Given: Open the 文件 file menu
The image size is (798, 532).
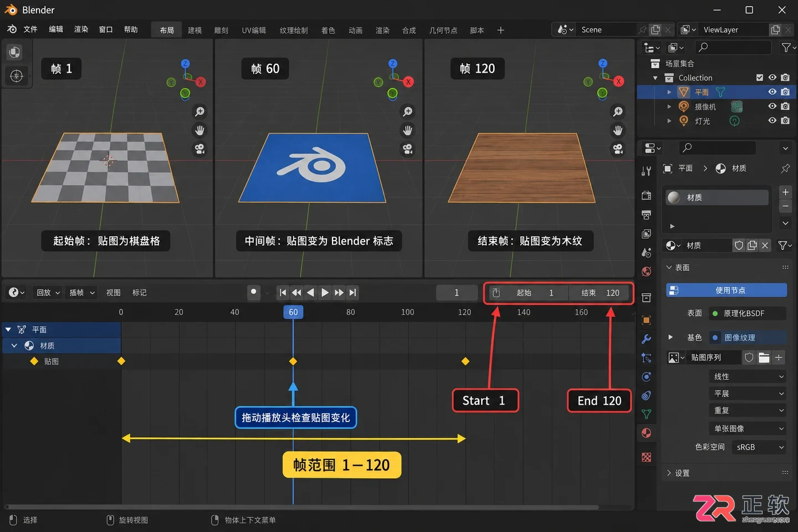Looking at the screenshot, I should pos(30,29).
